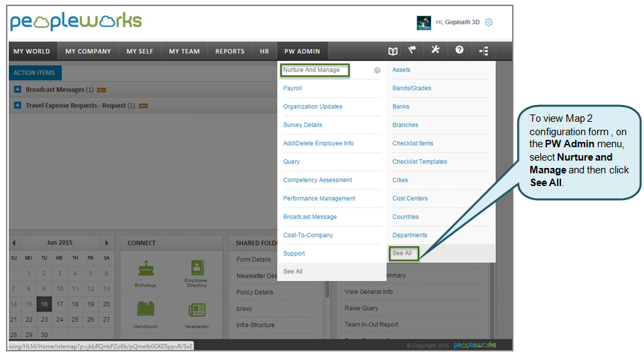Open the tools wrench icon in the toolbar
The height and width of the screenshot is (354, 644).
tap(435, 50)
